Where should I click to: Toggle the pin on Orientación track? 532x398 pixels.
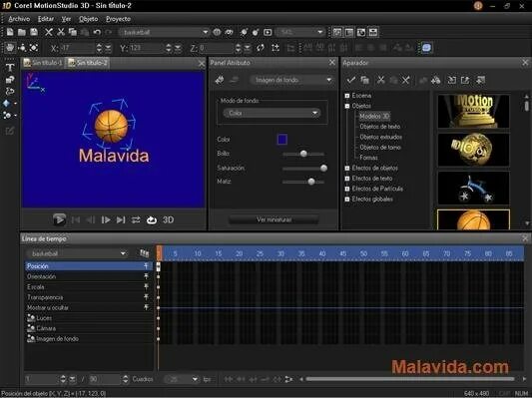(147, 276)
